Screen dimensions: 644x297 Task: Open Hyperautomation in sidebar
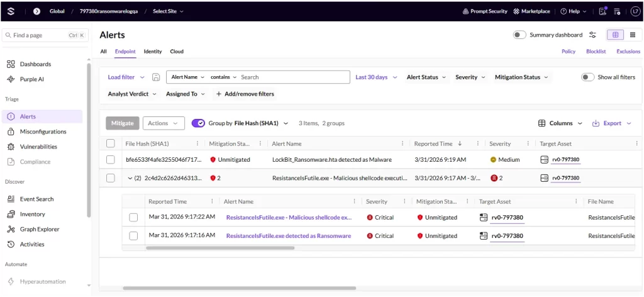[43, 282]
